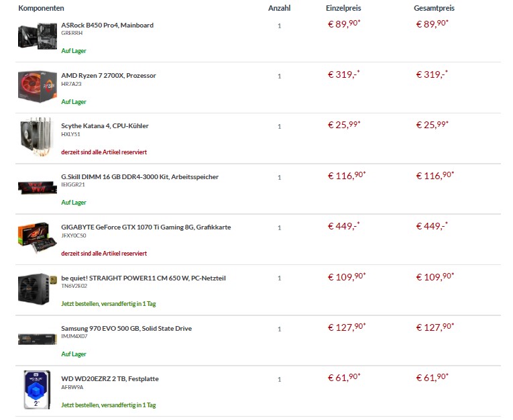
Task: Click the G.Skill RAM kit thumbnail
Action: coord(38,187)
